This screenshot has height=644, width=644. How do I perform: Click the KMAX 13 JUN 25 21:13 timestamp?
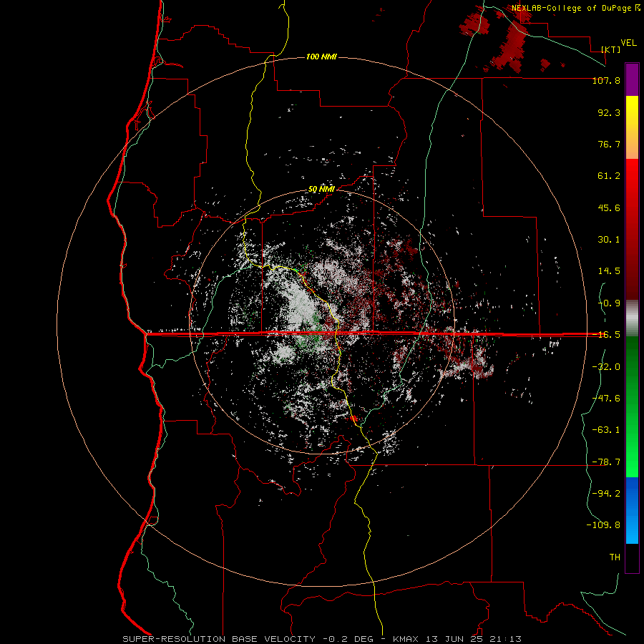point(457,639)
